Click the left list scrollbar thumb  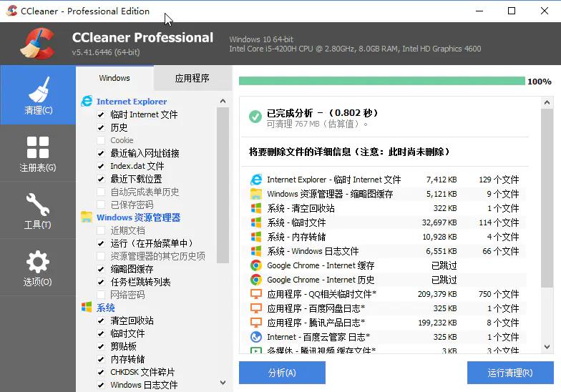(x=223, y=185)
